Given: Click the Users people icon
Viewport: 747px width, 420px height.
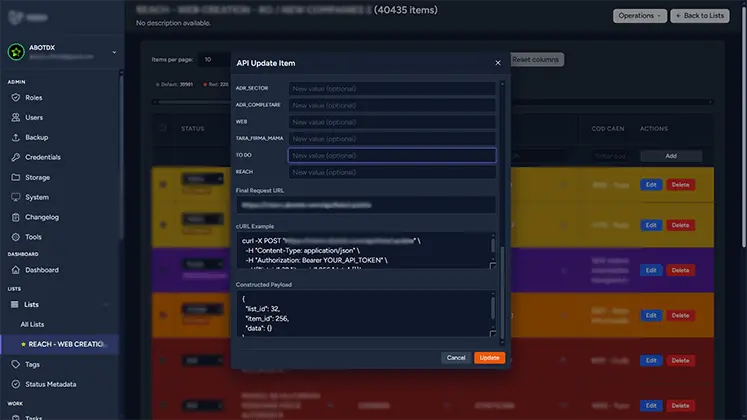Looking at the screenshot, I should [x=16, y=117].
